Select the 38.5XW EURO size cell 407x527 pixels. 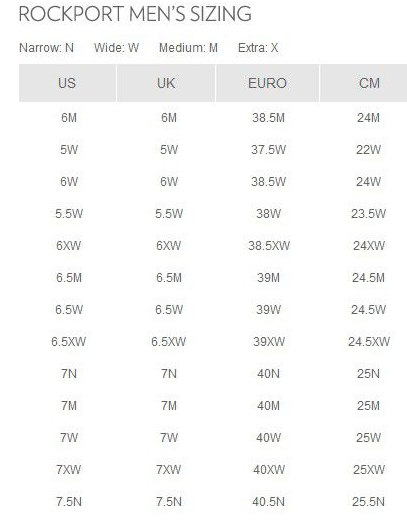(x=269, y=245)
